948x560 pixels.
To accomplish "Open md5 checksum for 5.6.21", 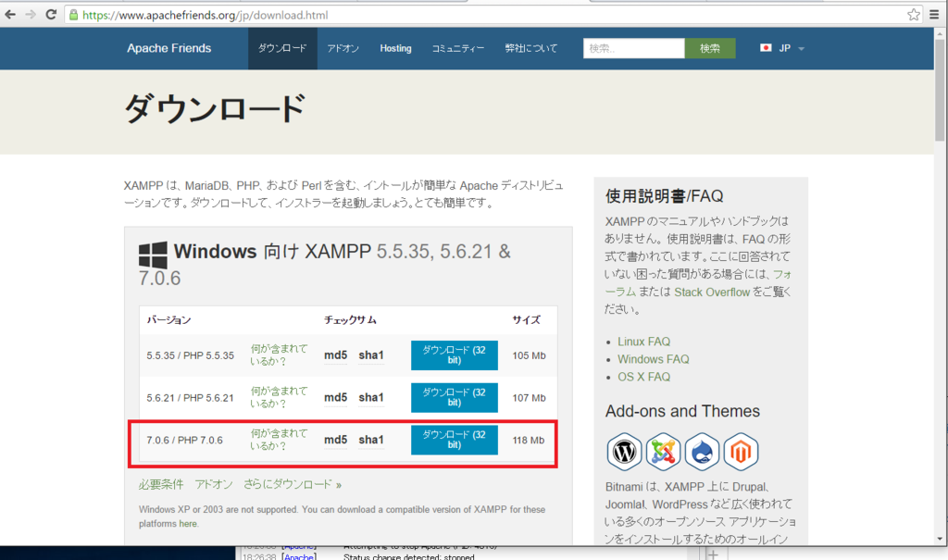I will point(335,397).
